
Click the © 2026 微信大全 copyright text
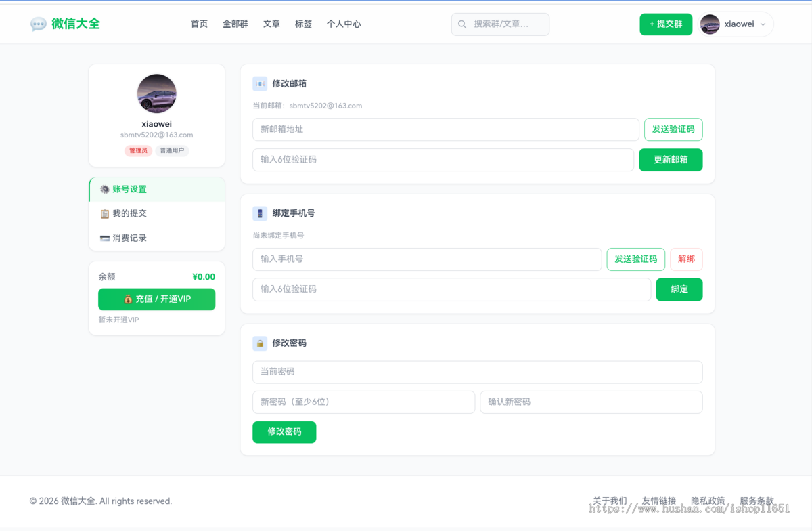pyautogui.click(x=101, y=501)
